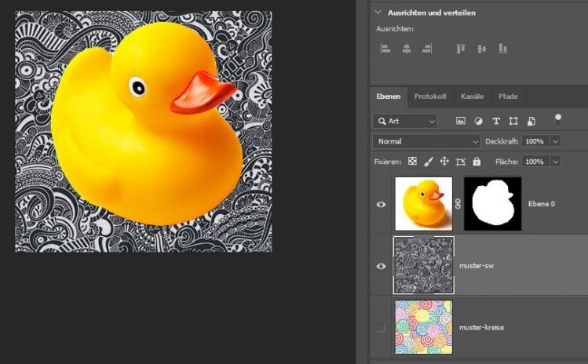This screenshot has width=588, height=364.
Task: Open the Fläche slider dropdown arrow
Action: 555,162
